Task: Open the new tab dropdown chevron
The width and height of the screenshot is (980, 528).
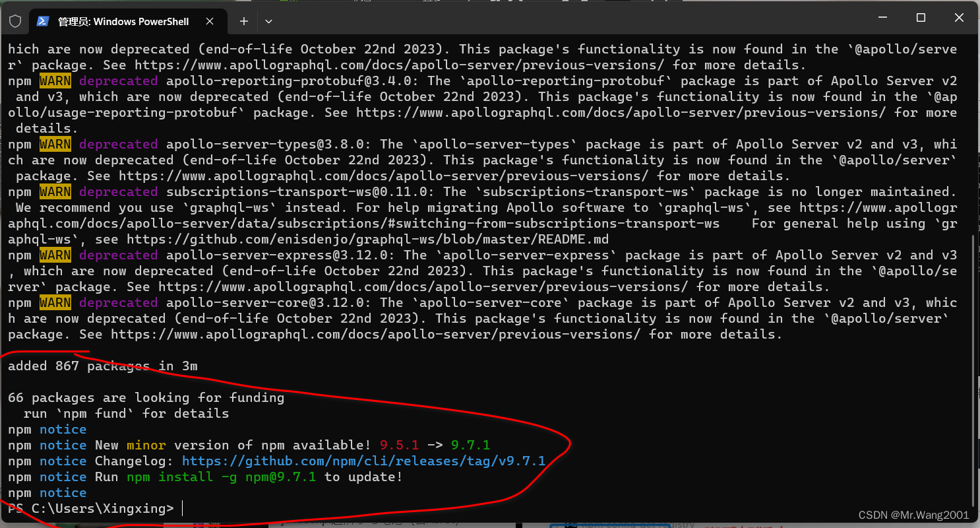Action: [268, 21]
